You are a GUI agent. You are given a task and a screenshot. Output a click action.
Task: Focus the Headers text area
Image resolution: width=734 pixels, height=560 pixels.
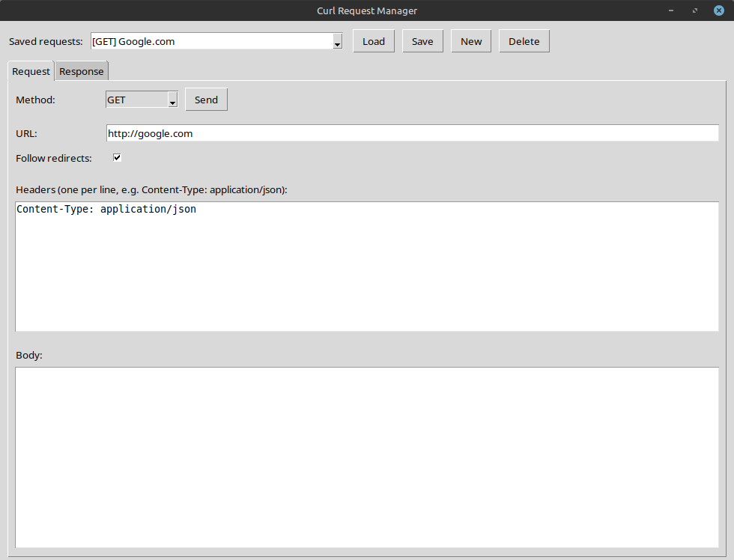click(x=367, y=267)
